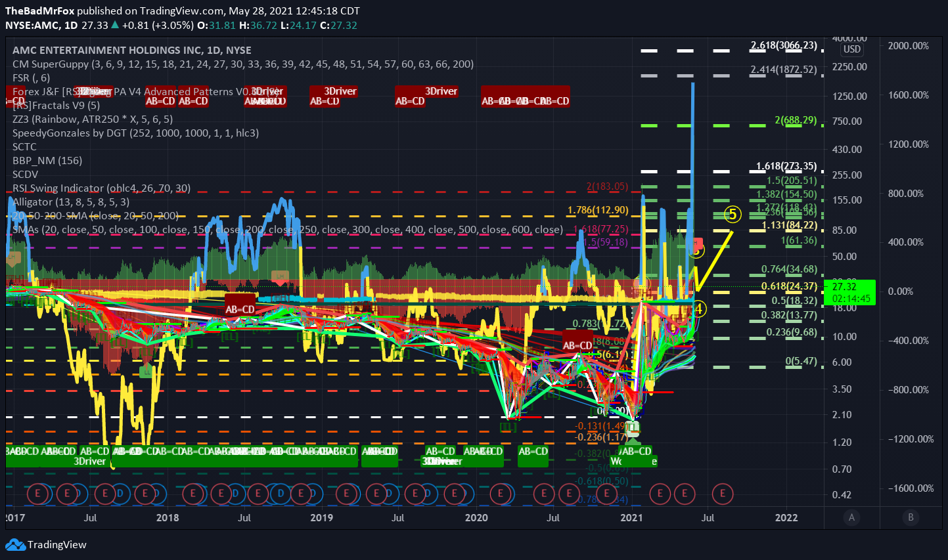
Task: Open the USD currency selector
Action: (x=851, y=49)
